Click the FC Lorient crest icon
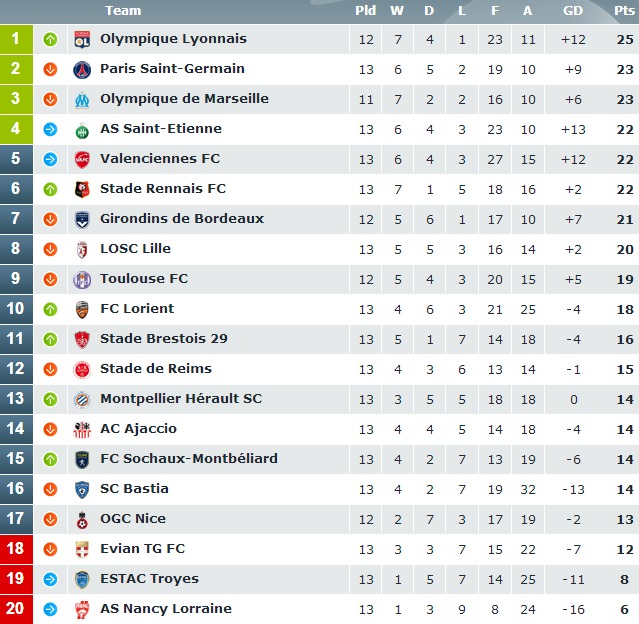Image resolution: width=639 pixels, height=624 pixels. click(x=81, y=310)
